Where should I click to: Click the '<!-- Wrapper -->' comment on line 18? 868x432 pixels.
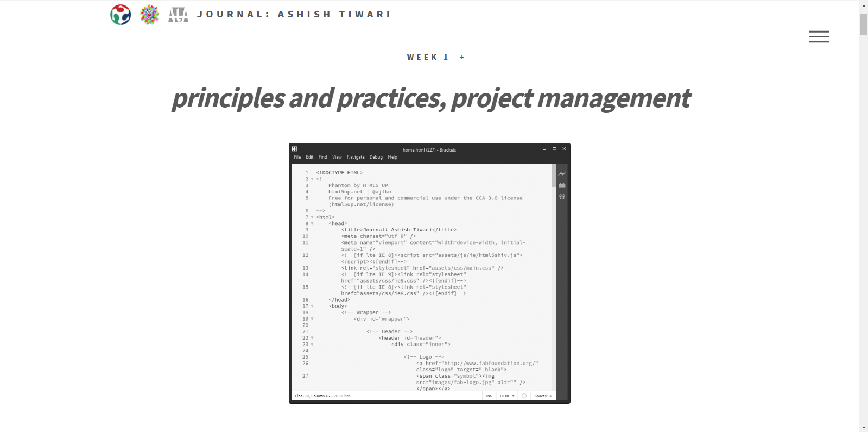pos(366,312)
